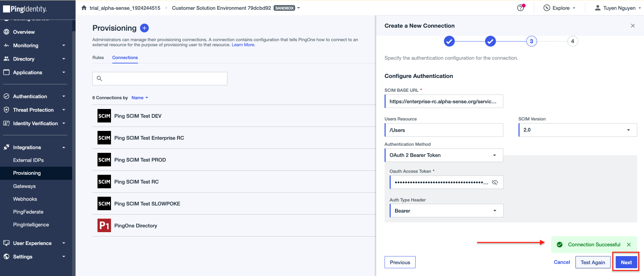Screen dimensions: 644x276
Task: Open the Authentication Method dropdown
Action: 444,155
